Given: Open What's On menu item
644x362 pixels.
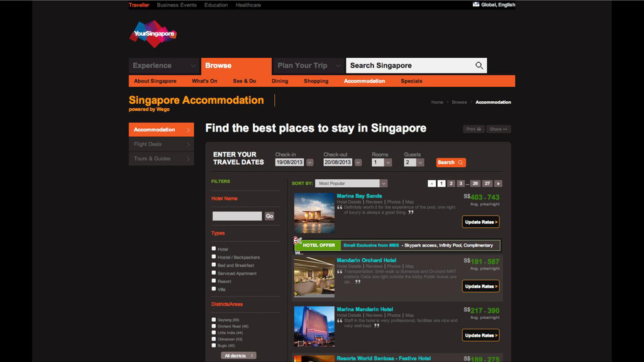Looking at the screenshot, I should 204,81.
